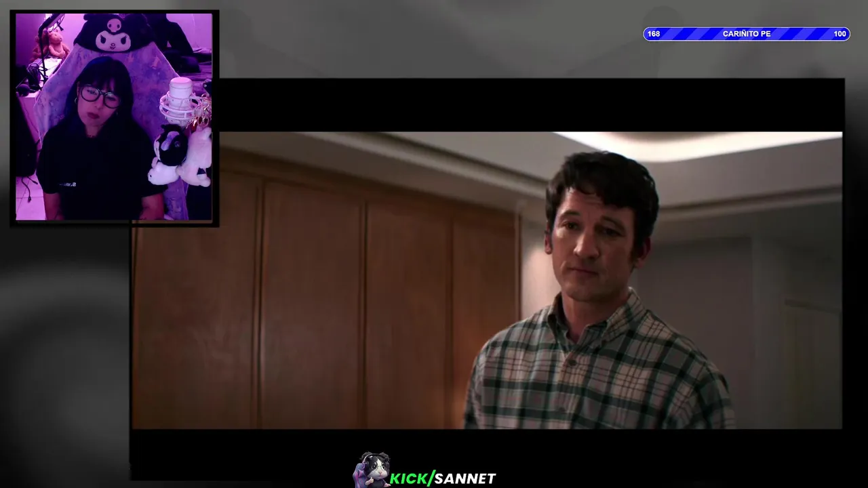
Task: Click the KICK/SANNET channel text
Action: (x=443, y=479)
